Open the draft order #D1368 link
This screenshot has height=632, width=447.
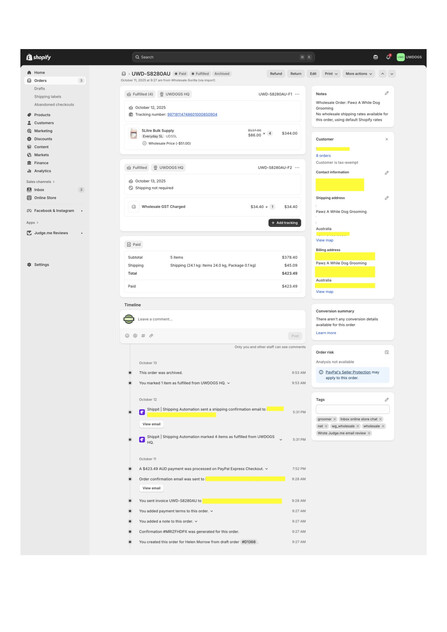(x=249, y=542)
